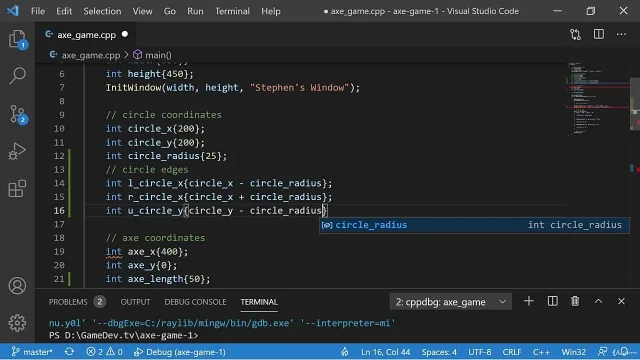Screen dimensions: 640x360
Task: Click the editor vertical scrollbar
Action: [x=635, y=104]
